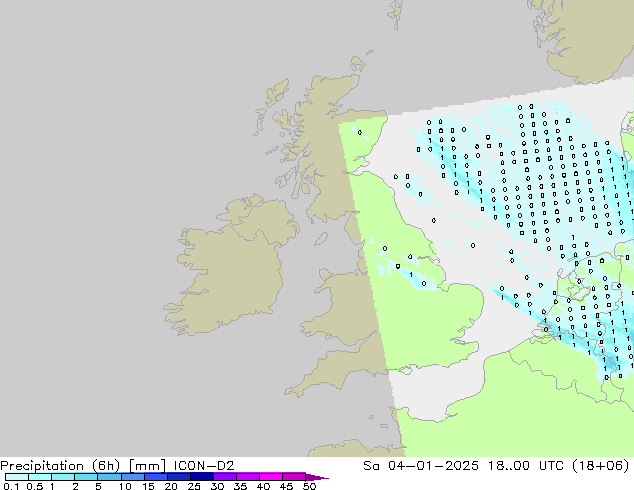
Task: Click the '(18+06)' forecast offset text
Action: click(x=601, y=466)
